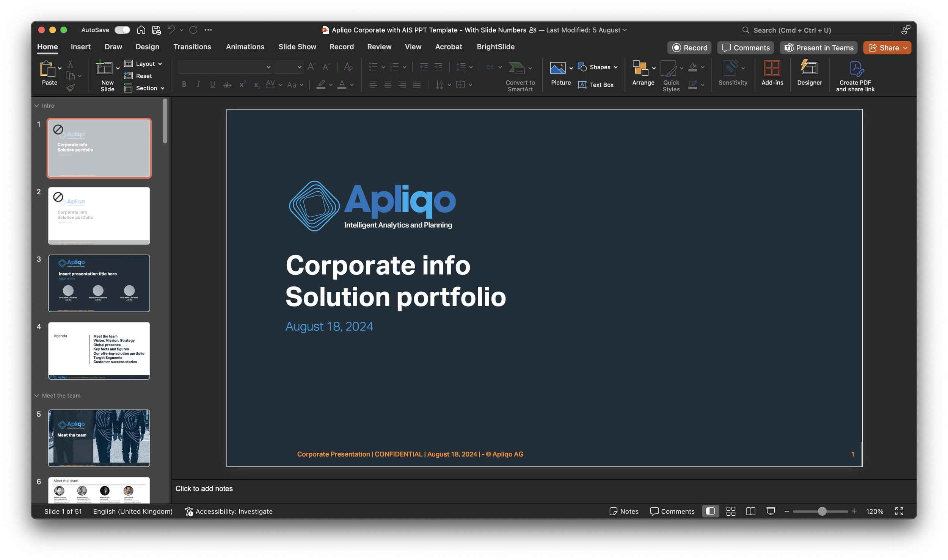
Task: Click the Format Painter brush icon
Action: [x=71, y=88]
